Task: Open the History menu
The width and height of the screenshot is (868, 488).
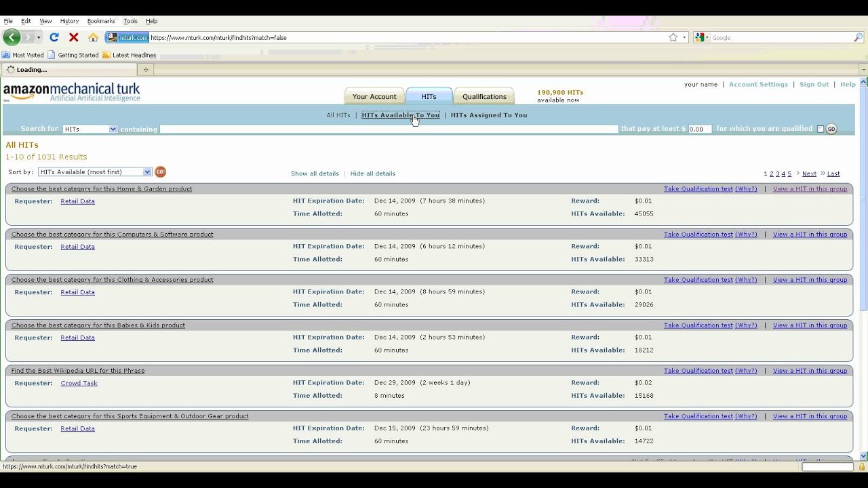Action: [69, 21]
